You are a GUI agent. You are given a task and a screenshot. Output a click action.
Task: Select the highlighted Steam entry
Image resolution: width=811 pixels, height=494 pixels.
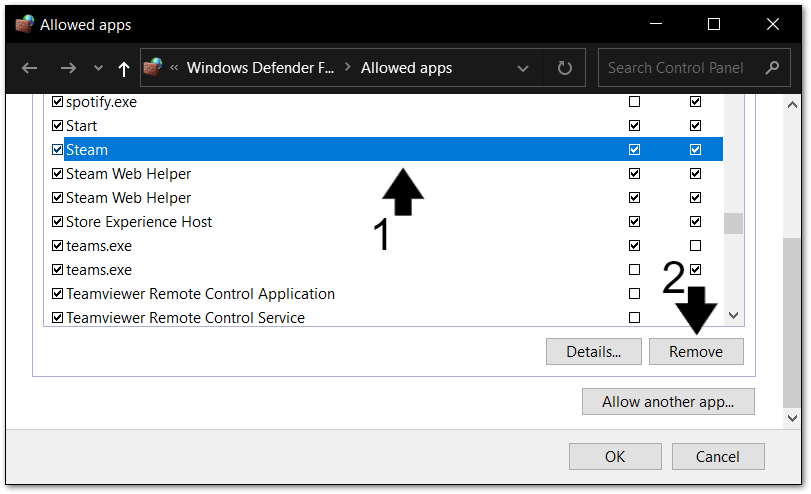point(393,149)
